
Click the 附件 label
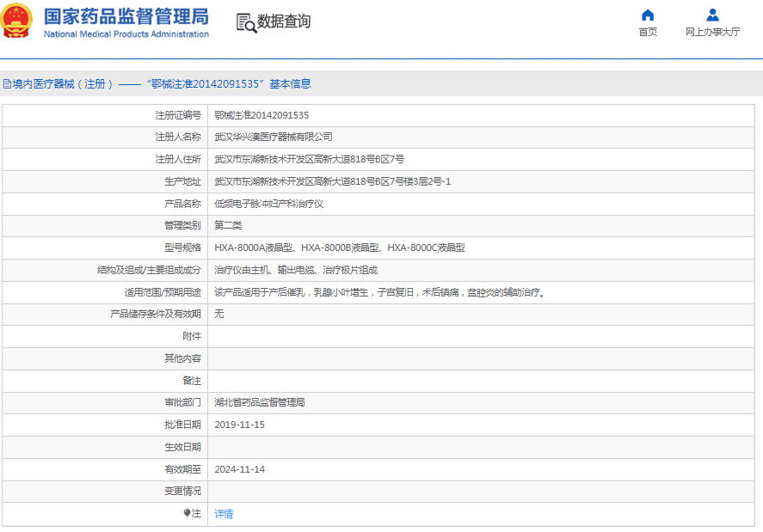click(192, 336)
